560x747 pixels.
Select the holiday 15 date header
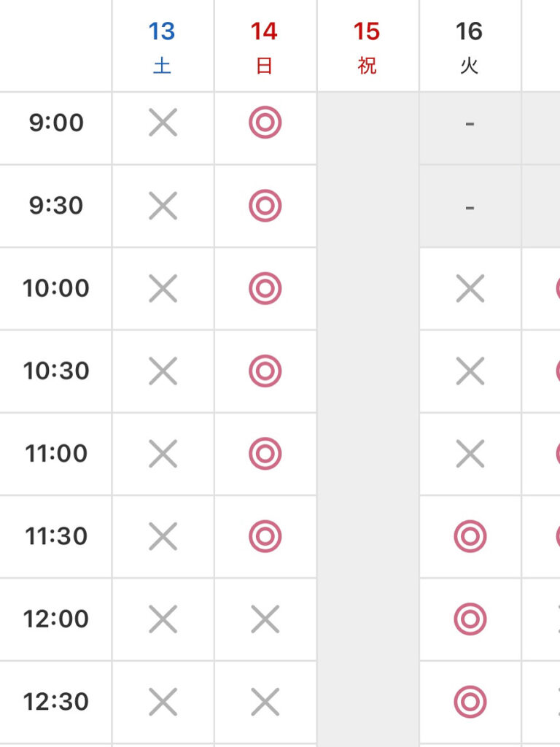pyautogui.click(x=367, y=47)
